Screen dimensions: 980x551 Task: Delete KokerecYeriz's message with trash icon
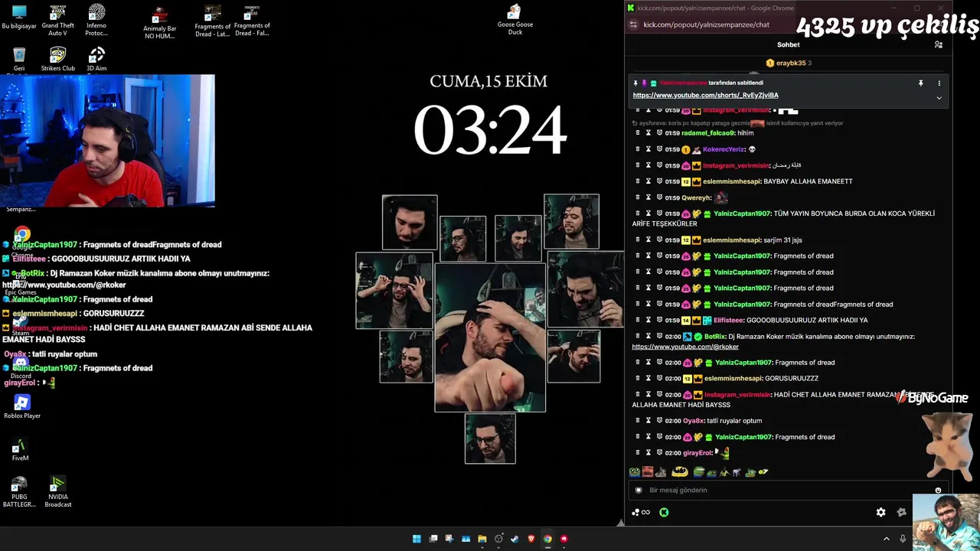point(637,149)
